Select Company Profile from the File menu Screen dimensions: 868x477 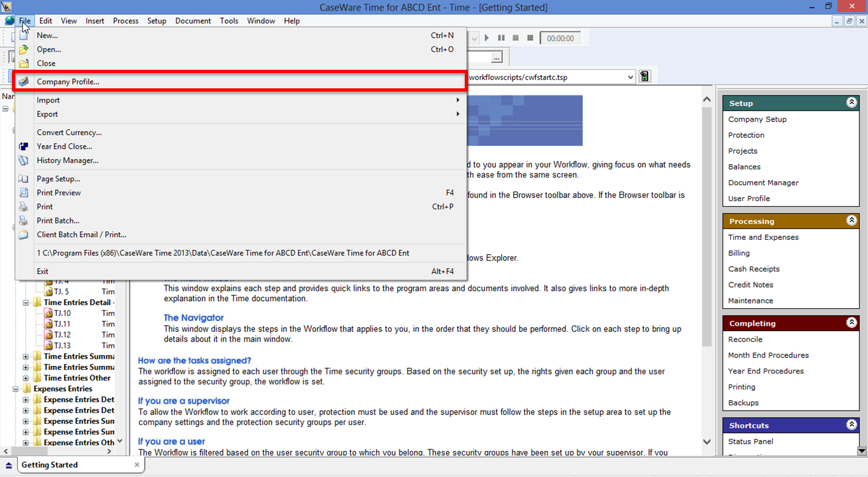point(68,82)
